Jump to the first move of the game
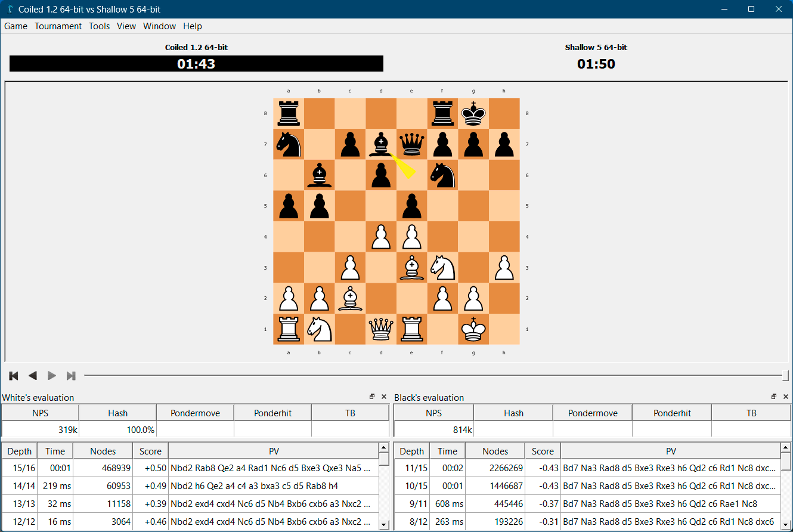793x532 pixels. pos(14,376)
